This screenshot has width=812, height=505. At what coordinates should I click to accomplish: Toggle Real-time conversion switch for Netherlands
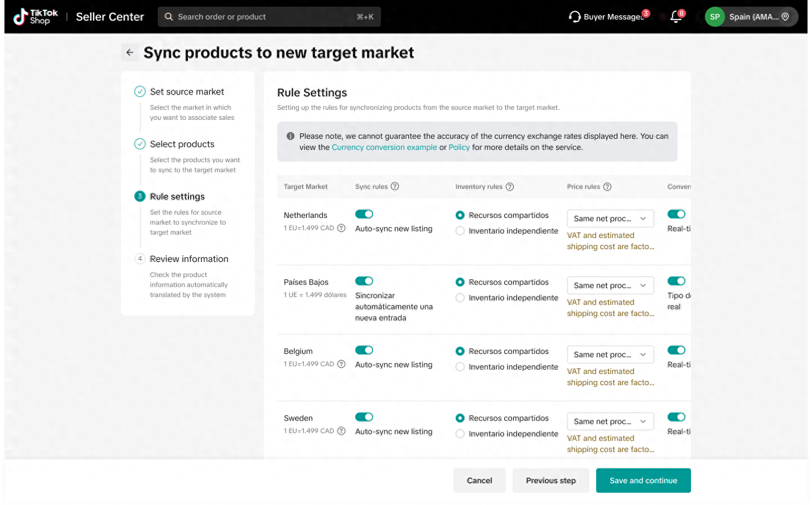676,214
